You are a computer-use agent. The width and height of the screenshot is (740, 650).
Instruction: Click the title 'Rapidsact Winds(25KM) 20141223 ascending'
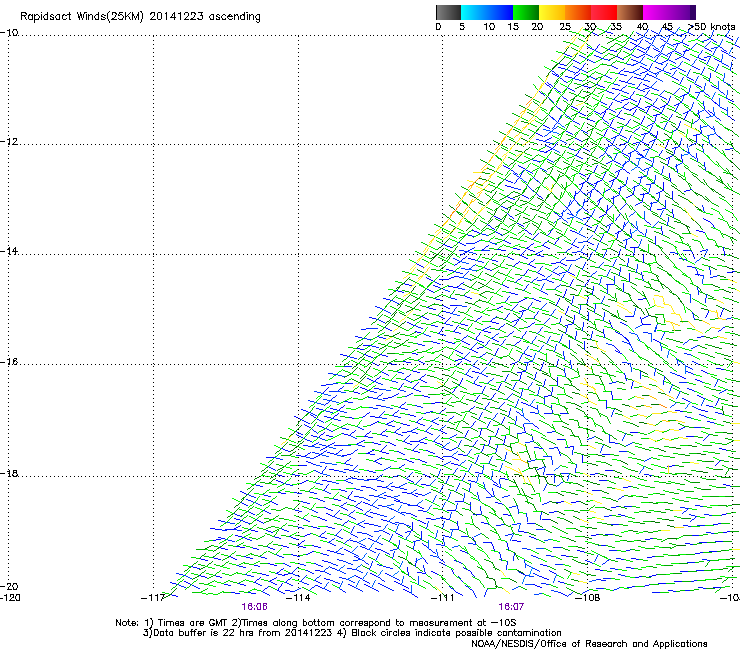[140, 17]
